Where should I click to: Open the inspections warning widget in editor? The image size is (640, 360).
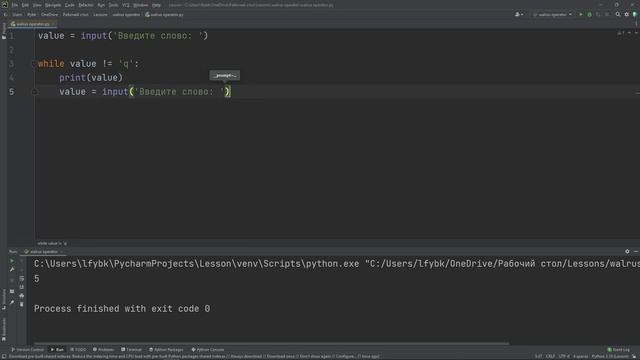pos(621,33)
